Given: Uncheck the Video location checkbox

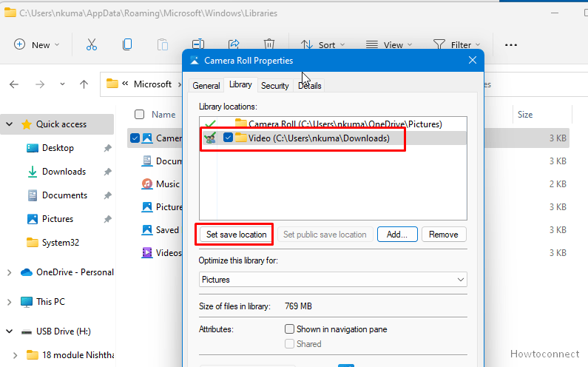Looking at the screenshot, I should pyautogui.click(x=228, y=138).
